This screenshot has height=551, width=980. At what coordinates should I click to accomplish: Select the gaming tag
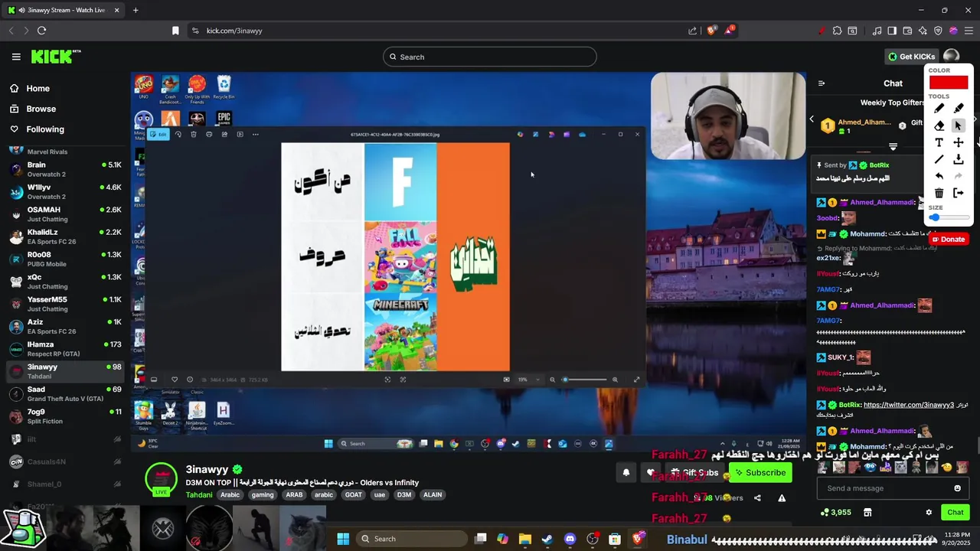[263, 495]
